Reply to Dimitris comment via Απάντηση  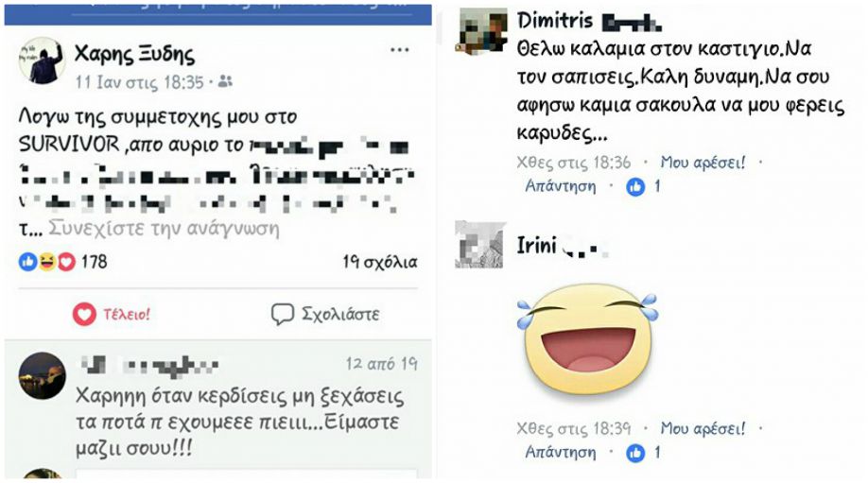pos(561,186)
